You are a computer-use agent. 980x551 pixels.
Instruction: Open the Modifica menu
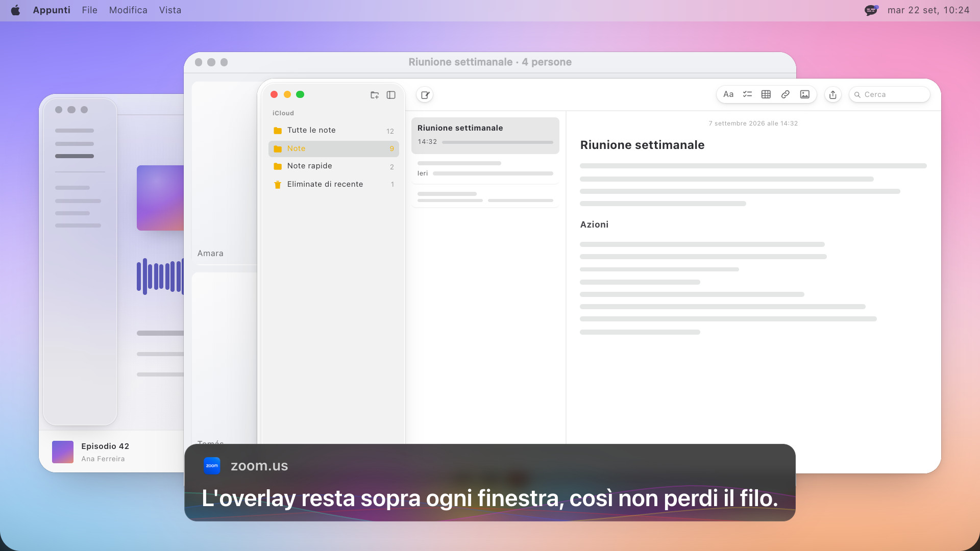pos(128,10)
